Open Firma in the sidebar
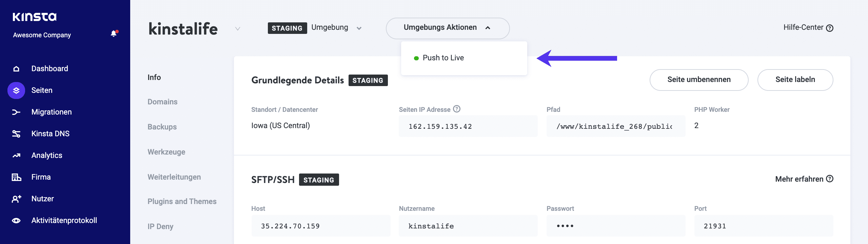Viewport: 868px width, 244px height. [41, 177]
